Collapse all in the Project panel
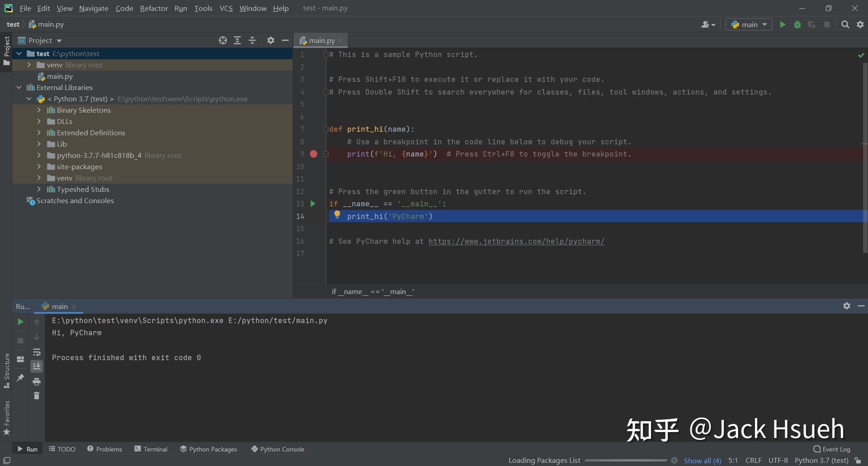The width and height of the screenshot is (868, 466). coord(252,40)
